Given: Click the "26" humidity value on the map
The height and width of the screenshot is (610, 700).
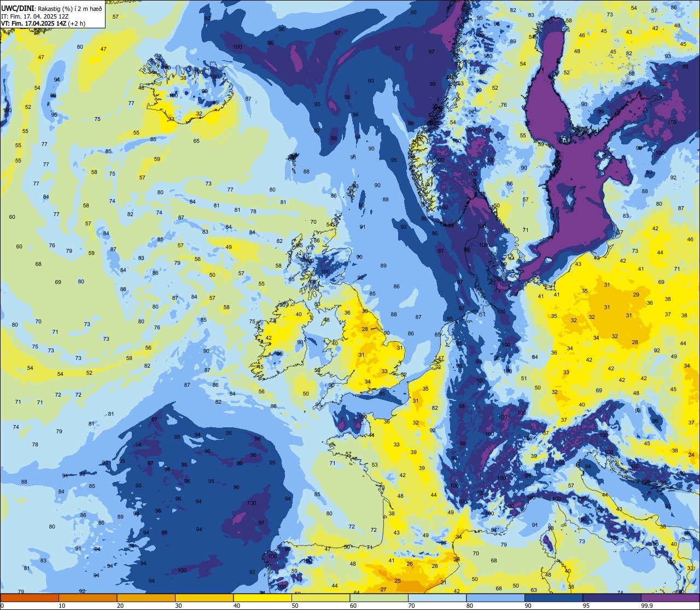Looking at the screenshot, I should pyautogui.click(x=410, y=564).
